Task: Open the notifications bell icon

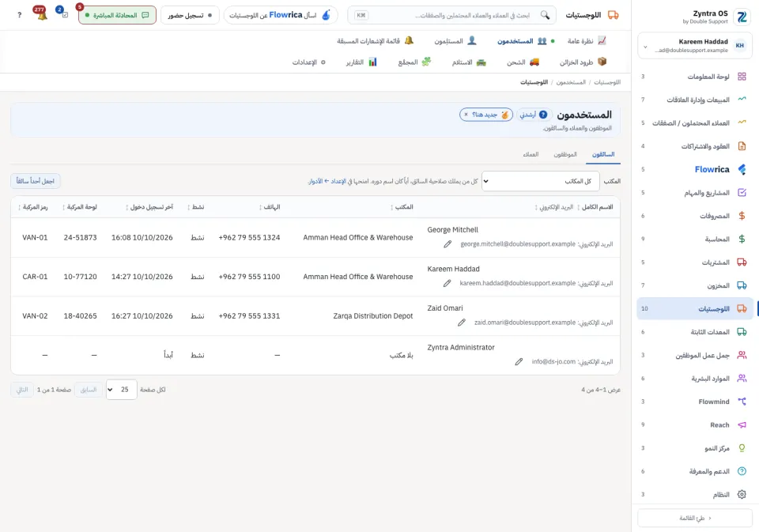Action: (42, 14)
